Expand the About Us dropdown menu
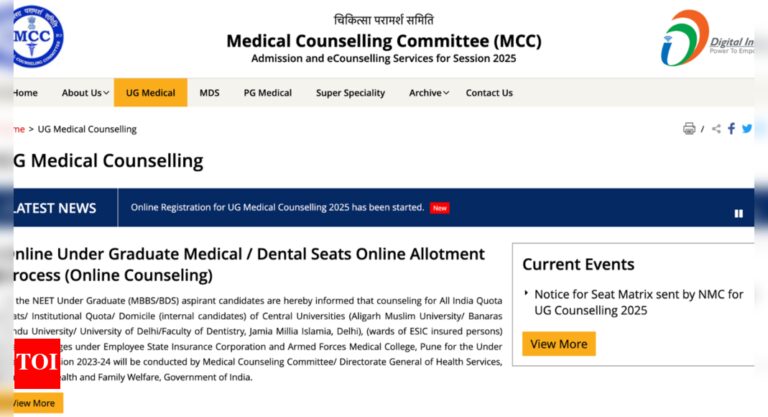The height and width of the screenshot is (417, 768). [85, 93]
